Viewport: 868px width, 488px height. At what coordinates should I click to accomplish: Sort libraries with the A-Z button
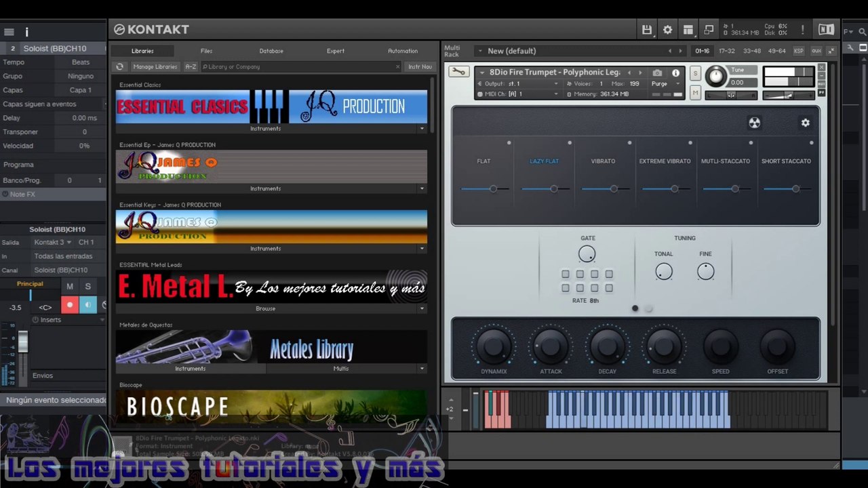pyautogui.click(x=191, y=66)
